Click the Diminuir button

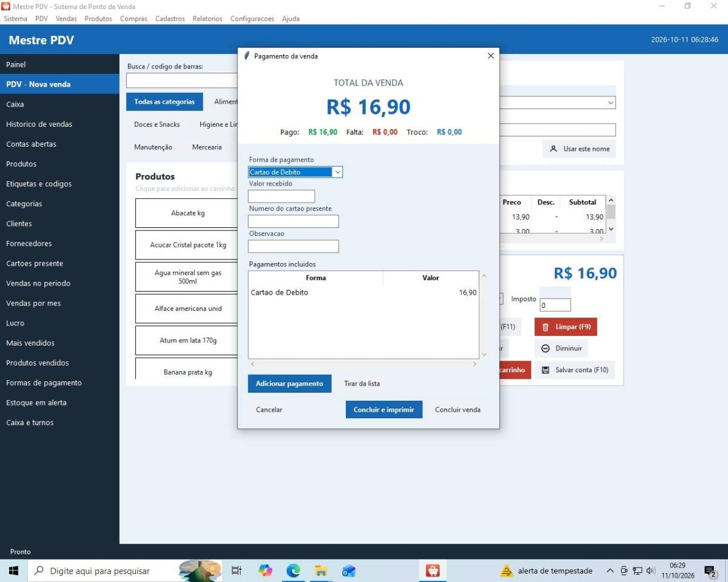pyautogui.click(x=561, y=349)
